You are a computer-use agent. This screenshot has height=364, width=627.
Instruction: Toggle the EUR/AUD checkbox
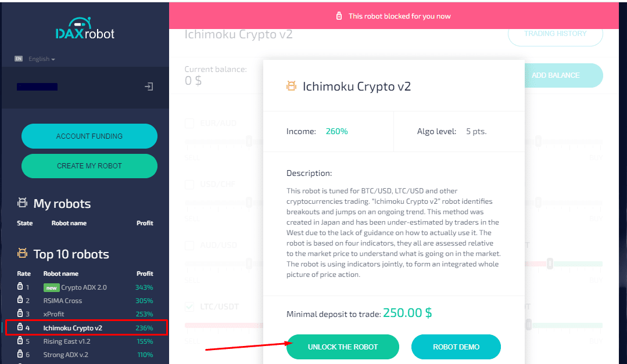[x=189, y=123]
